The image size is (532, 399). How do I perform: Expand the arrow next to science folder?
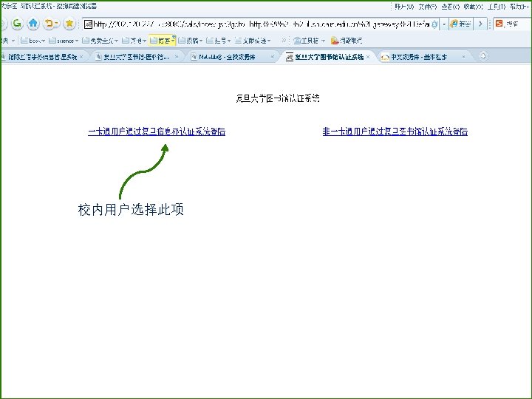click(x=77, y=41)
